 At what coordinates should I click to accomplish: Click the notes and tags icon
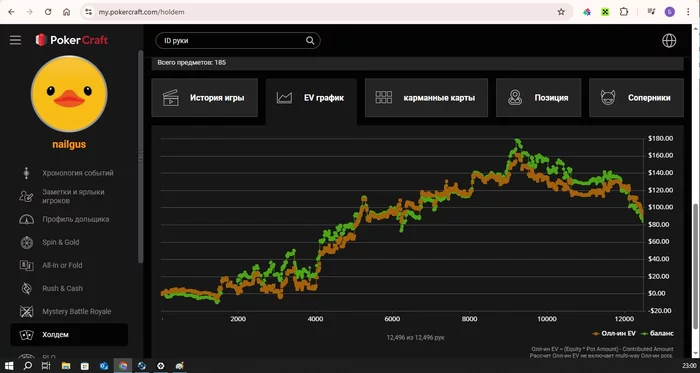[x=26, y=196]
